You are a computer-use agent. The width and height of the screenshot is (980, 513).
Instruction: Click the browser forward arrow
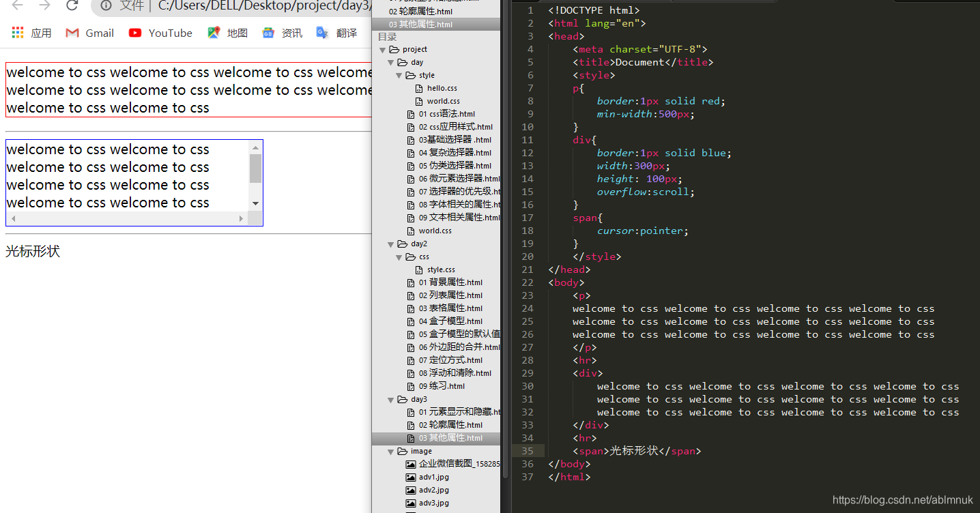click(44, 5)
